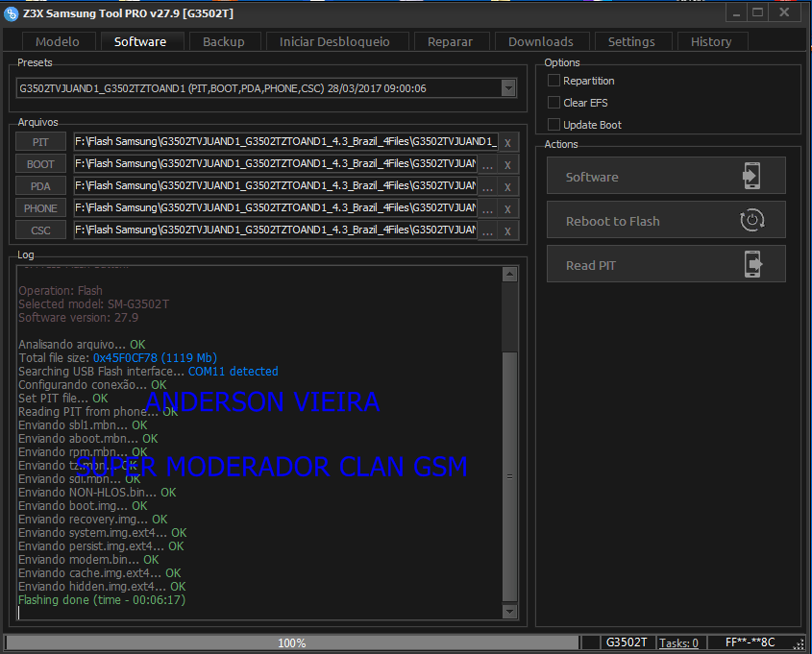
Task: Enable the Repartition option
Action: [554, 81]
